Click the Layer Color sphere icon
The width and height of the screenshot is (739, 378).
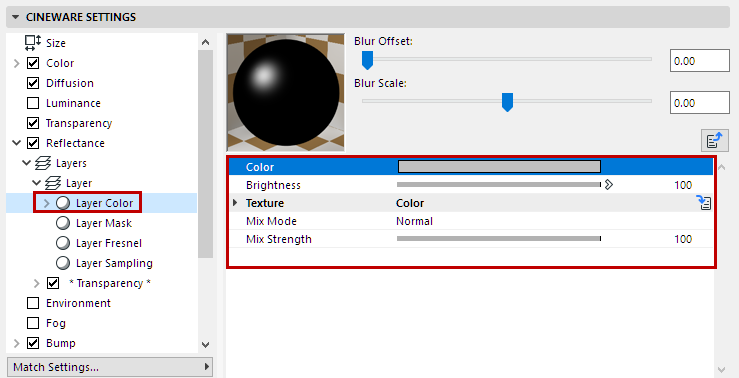(x=63, y=203)
